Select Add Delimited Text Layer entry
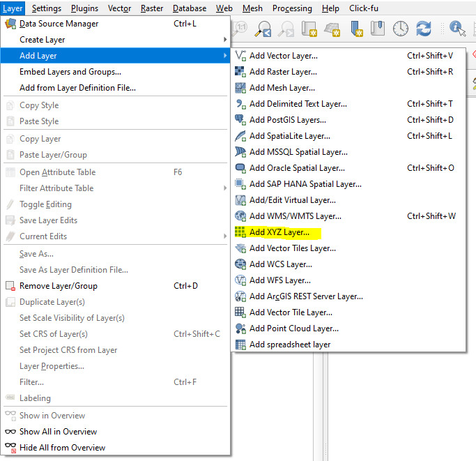 (x=348, y=104)
